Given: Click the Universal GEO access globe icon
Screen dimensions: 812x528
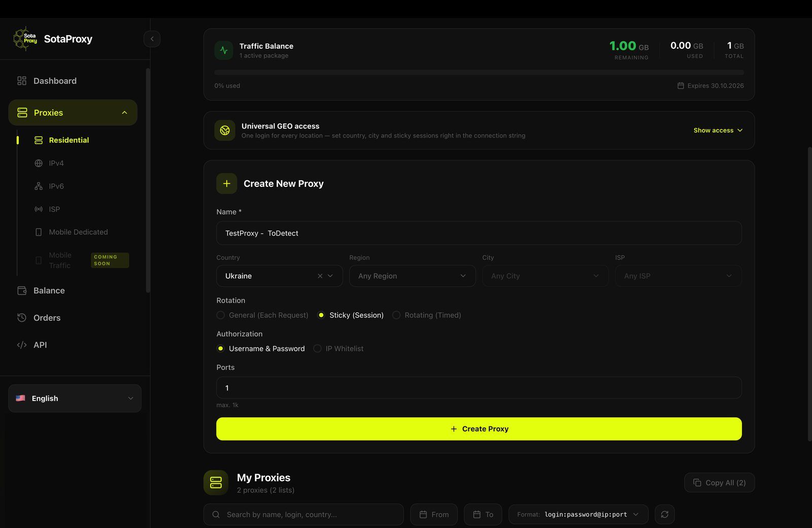Looking at the screenshot, I should coord(225,130).
